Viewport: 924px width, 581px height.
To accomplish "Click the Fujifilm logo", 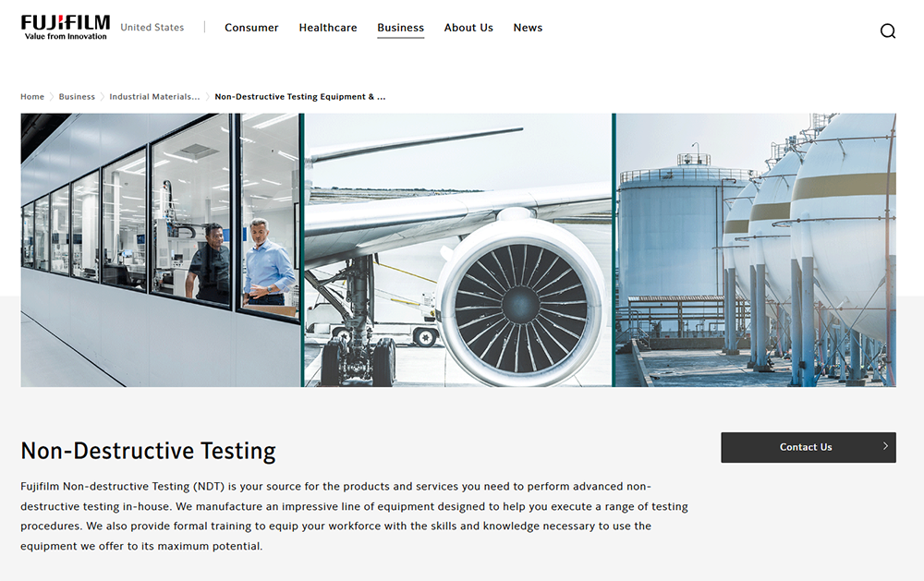I will click(66, 28).
